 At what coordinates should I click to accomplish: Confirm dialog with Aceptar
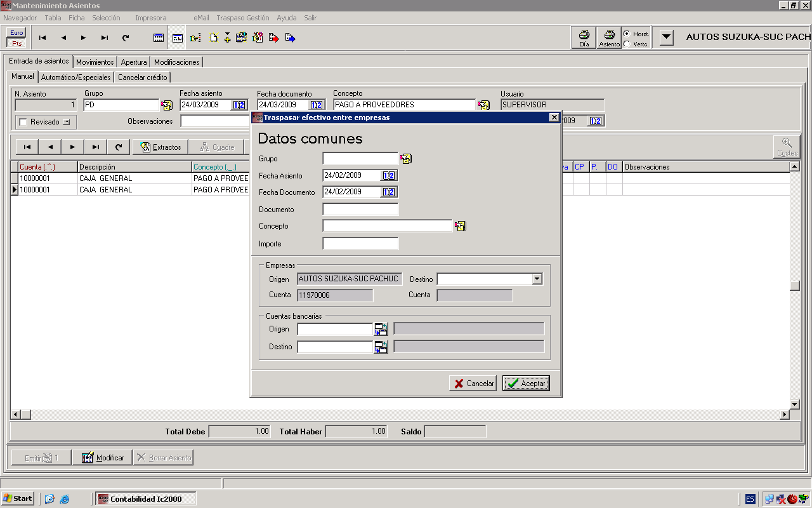(x=526, y=384)
